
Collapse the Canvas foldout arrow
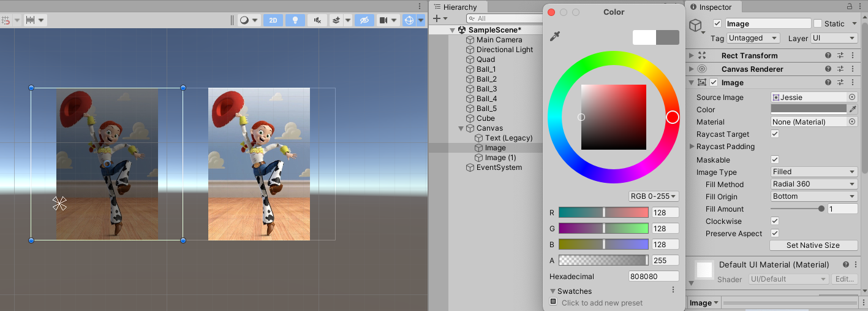(461, 128)
